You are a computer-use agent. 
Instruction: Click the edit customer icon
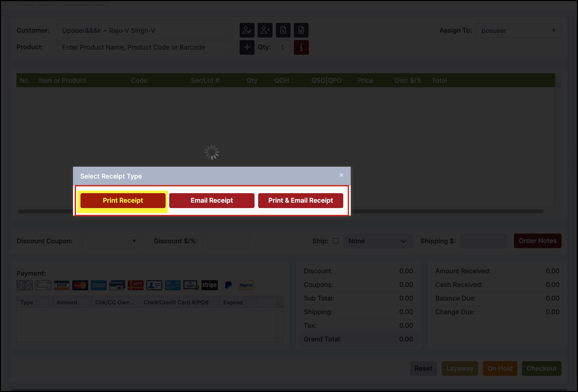[247, 30]
